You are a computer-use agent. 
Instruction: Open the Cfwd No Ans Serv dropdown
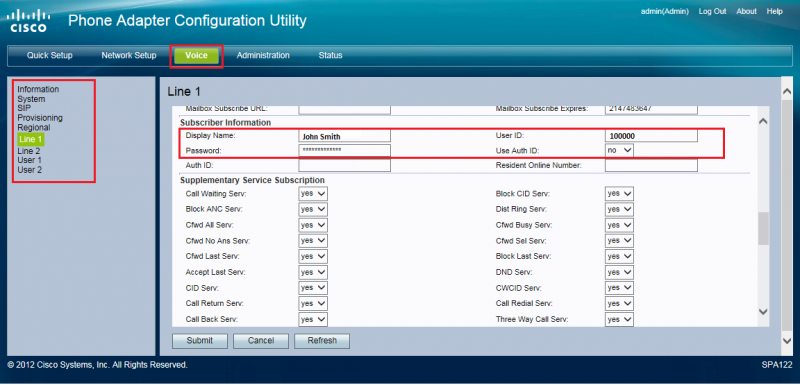click(x=313, y=241)
